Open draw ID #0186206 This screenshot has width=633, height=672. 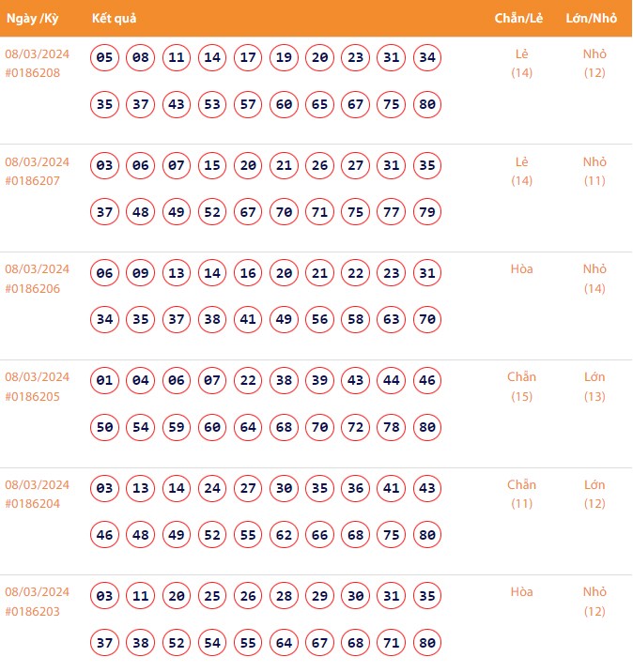coord(33,288)
